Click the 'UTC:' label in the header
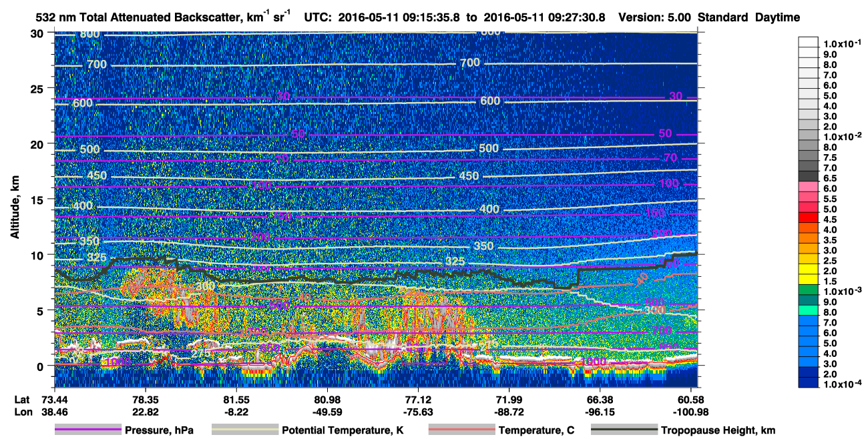This screenshot has width=868, height=445. tap(317, 17)
